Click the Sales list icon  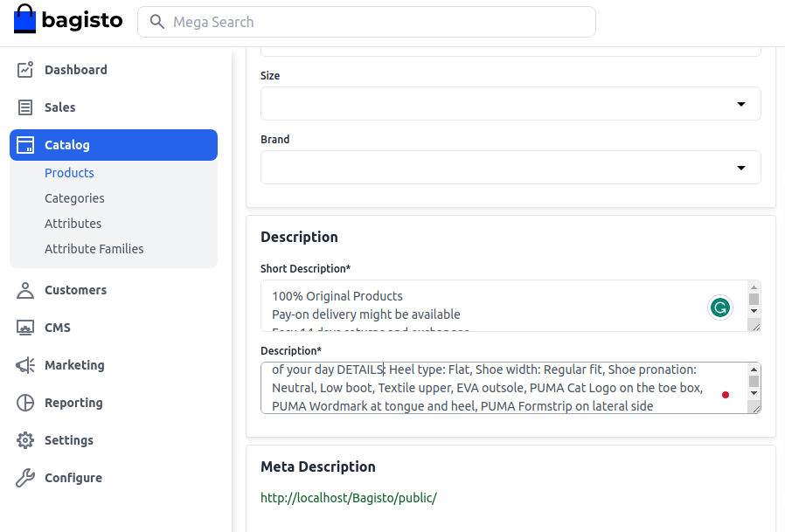pyautogui.click(x=25, y=107)
